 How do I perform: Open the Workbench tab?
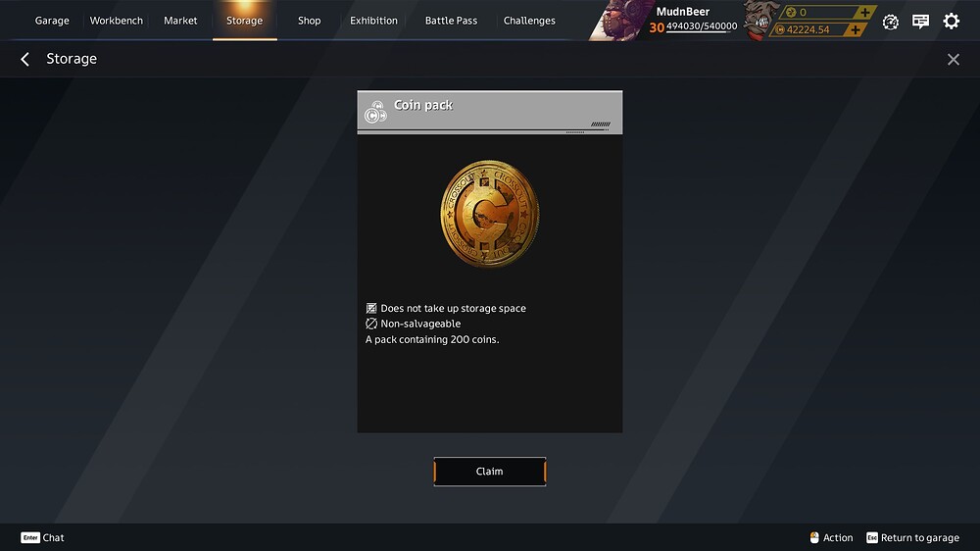[117, 21]
